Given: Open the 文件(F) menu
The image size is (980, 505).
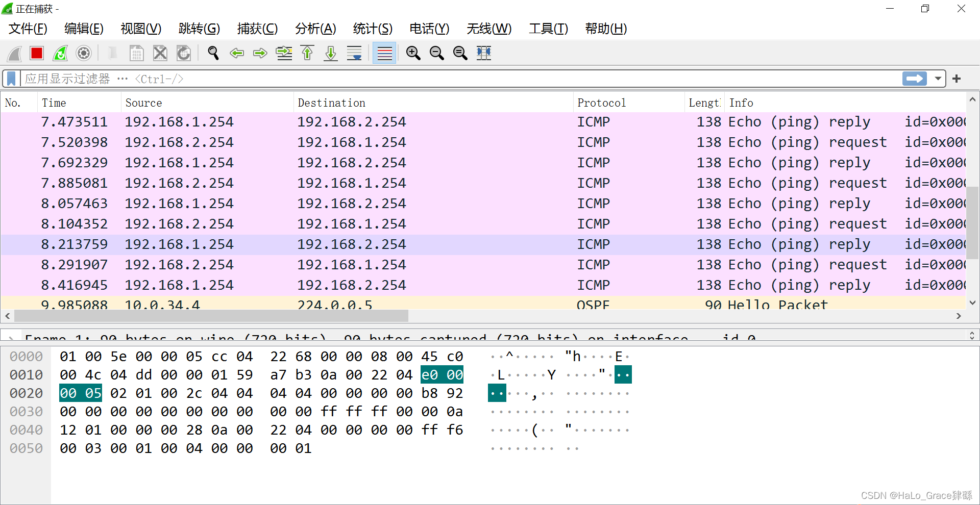Looking at the screenshot, I should (28, 29).
